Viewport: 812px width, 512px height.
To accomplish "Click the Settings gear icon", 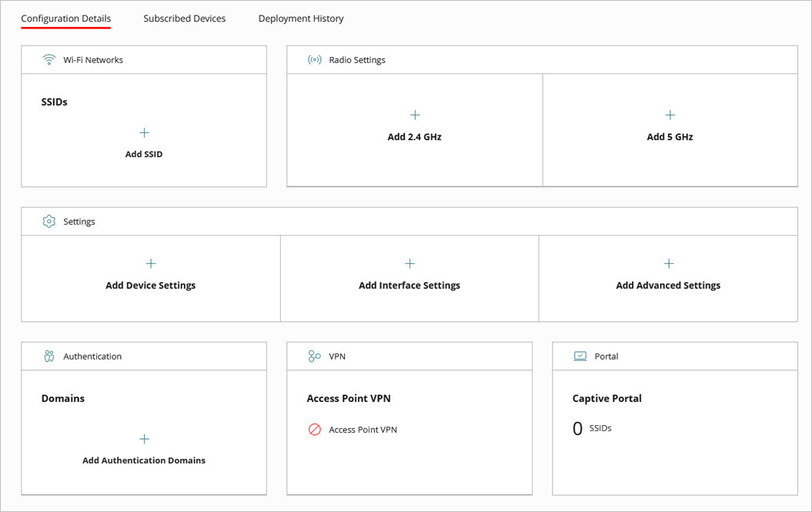I will (x=48, y=221).
